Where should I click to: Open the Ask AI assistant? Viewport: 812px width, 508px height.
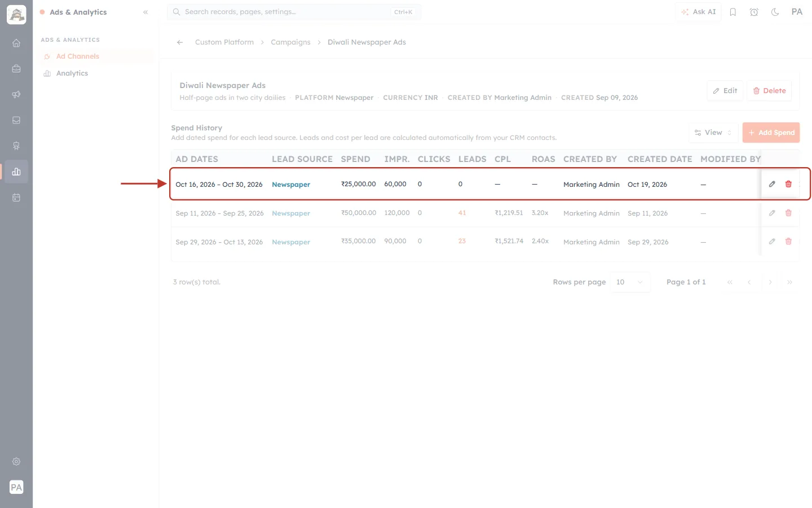click(699, 12)
